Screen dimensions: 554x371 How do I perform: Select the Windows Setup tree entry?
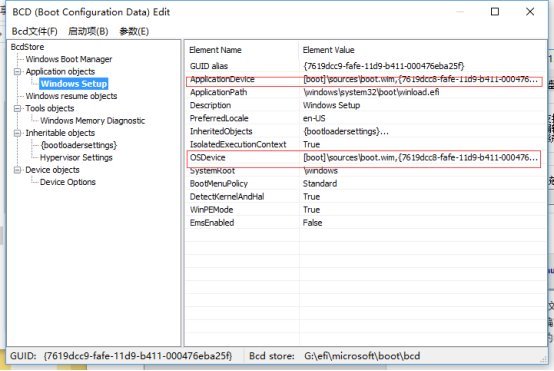(x=74, y=84)
